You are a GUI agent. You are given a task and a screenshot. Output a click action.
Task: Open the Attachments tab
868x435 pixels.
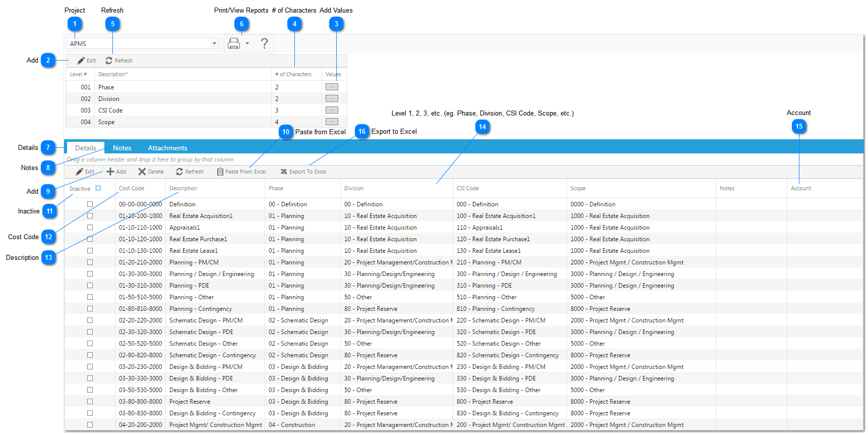pyautogui.click(x=167, y=148)
